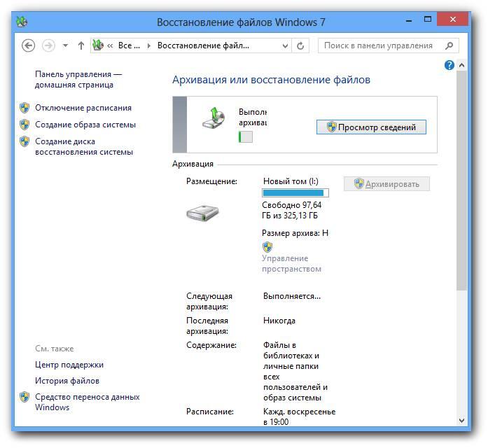The image size is (488, 448).
Task: Click 'Управление пространством' link
Action: click(x=291, y=263)
